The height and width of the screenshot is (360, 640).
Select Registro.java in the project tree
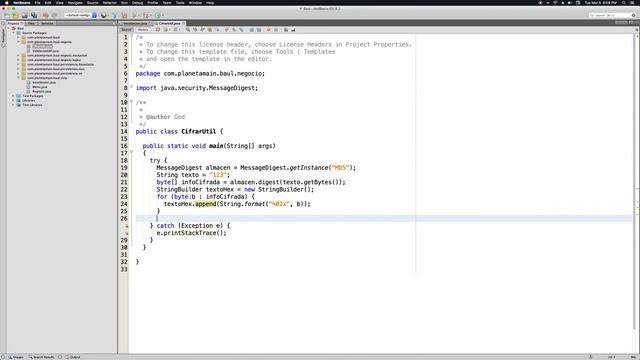pyautogui.click(x=42, y=91)
